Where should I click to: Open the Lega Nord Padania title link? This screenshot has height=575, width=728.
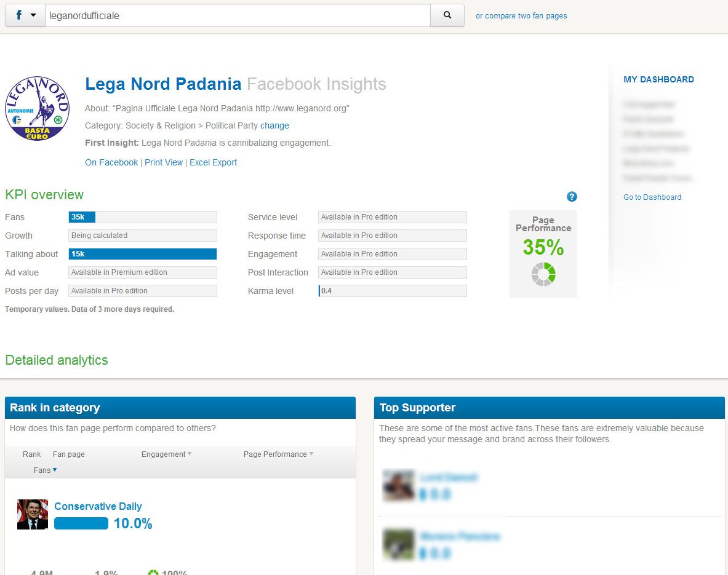pos(163,84)
